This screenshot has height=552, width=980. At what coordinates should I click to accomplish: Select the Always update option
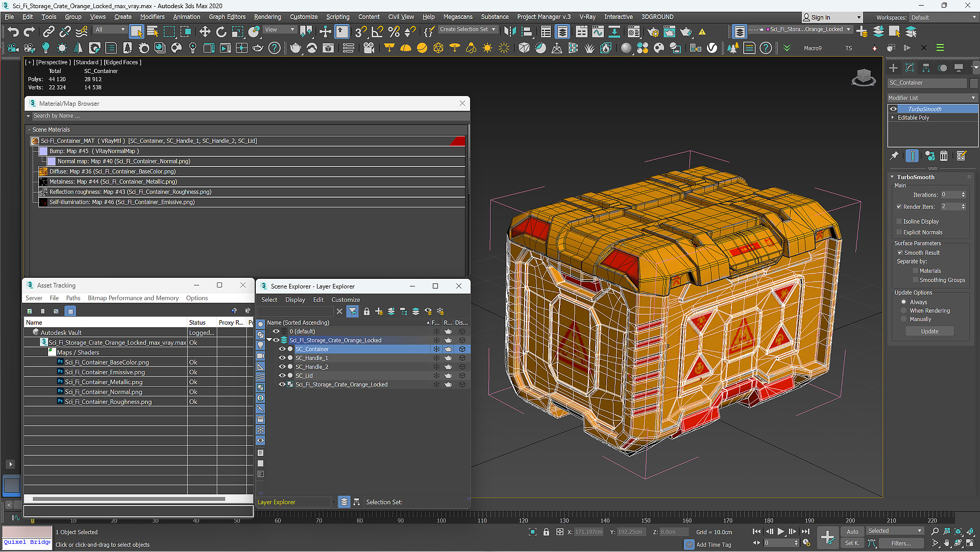pos(904,302)
